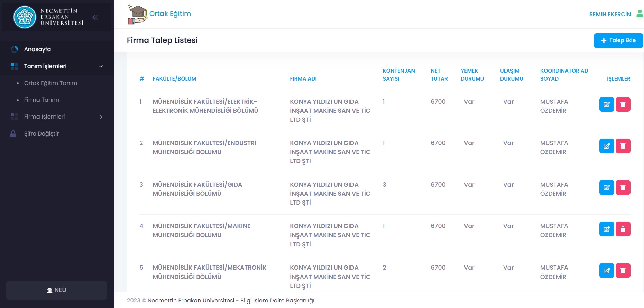Open Ortak Eğitim Tanım menu item
Viewport: 644px width, 308px height.
pos(50,83)
